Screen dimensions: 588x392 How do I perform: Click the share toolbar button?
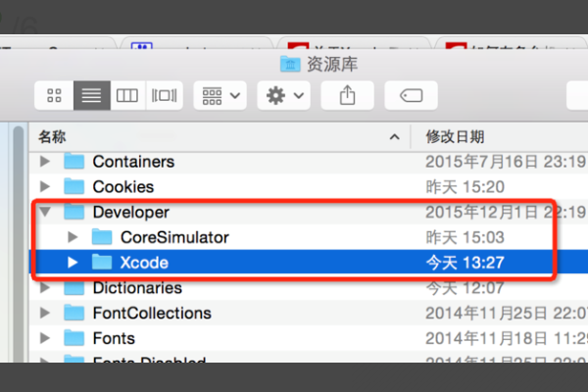coord(348,95)
